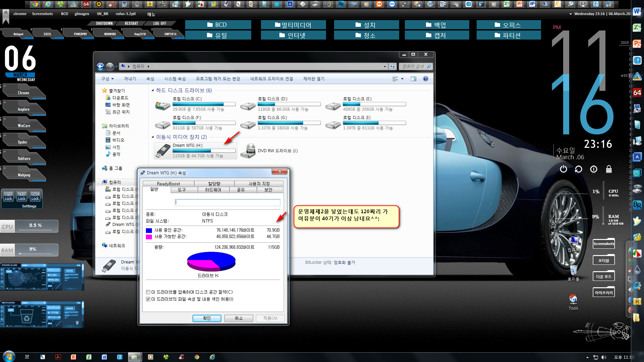Click Dream WTG (H:) drive usage bar
This screenshot has width=644, height=362.
point(204,150)
